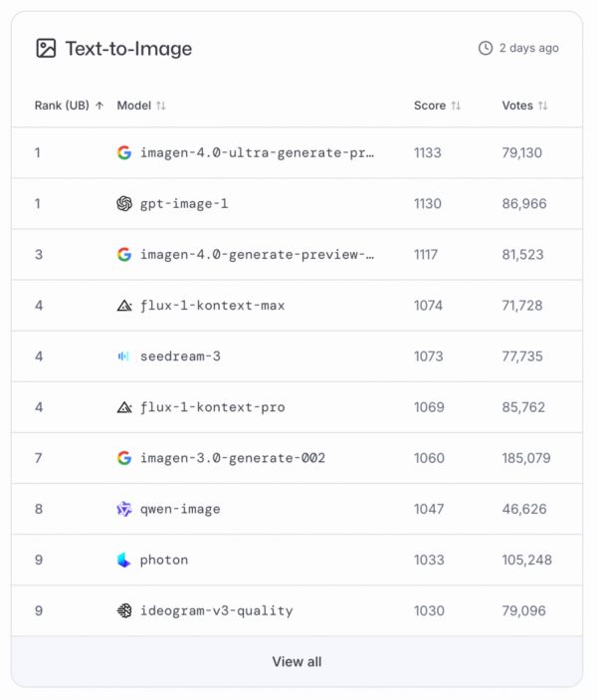Click the imagen-4.0-generate-preview model name
The image size is (597, 700).
pyautogui.click(x=257, y=254)
